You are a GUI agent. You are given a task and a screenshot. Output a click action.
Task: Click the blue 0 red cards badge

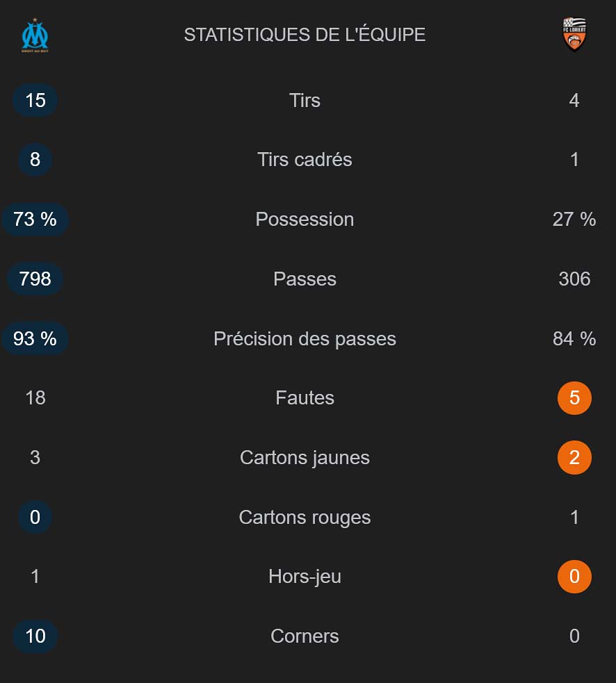pyautogui.click(x=35, y=517)
